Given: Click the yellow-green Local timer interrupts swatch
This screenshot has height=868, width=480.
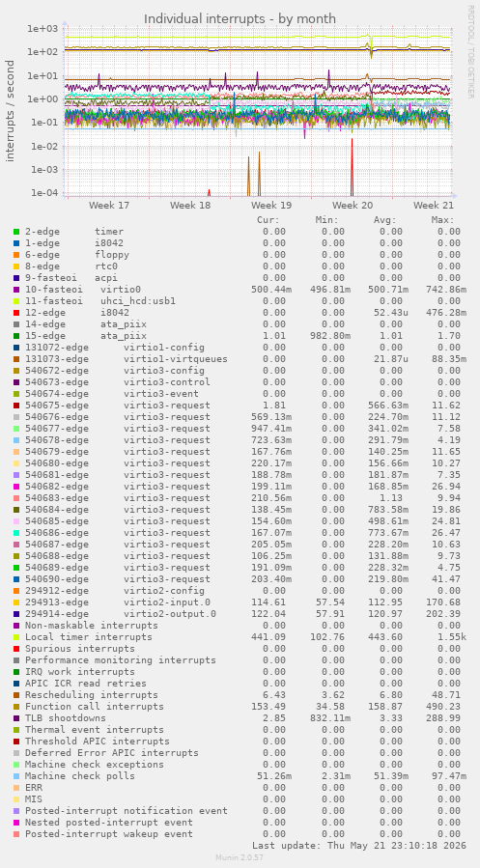Looking at the screenshot, I should point(16,637).
